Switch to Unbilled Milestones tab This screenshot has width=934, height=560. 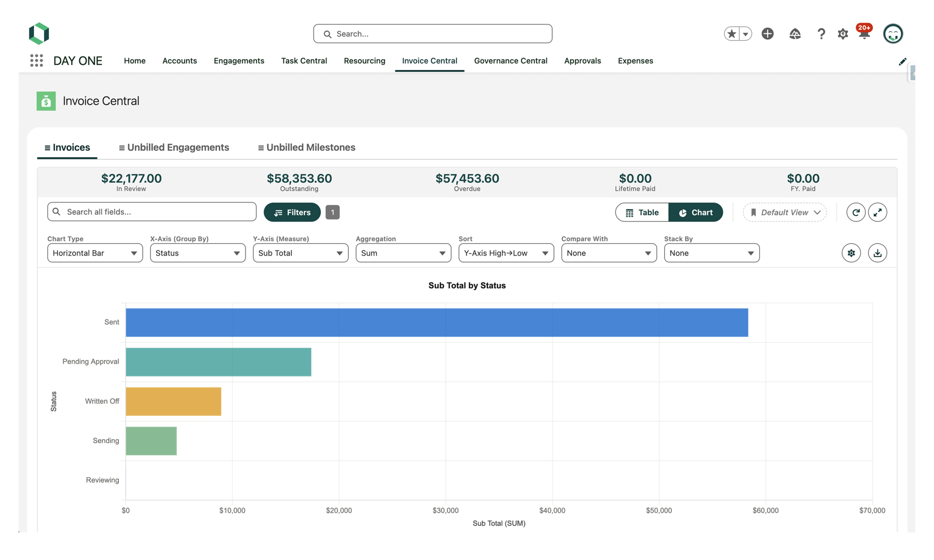306,147
